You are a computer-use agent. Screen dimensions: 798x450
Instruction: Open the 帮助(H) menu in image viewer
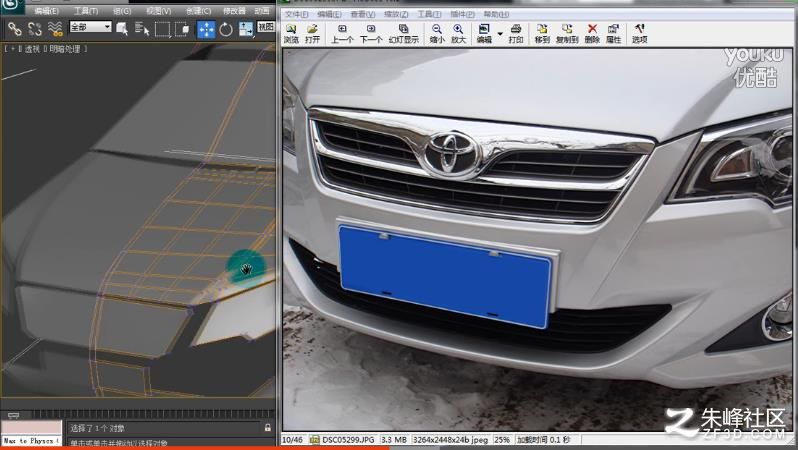[x=496, y=14]
